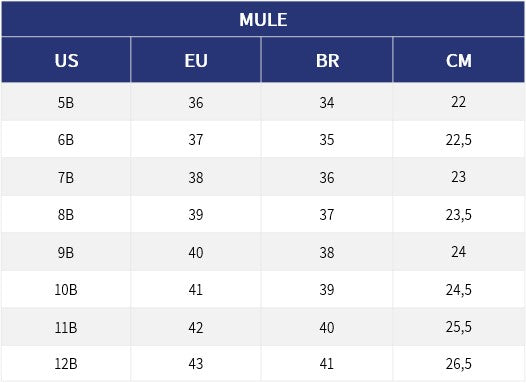
Task: Click the 24,5 CM cell
Action: click(x=459, y=290)
